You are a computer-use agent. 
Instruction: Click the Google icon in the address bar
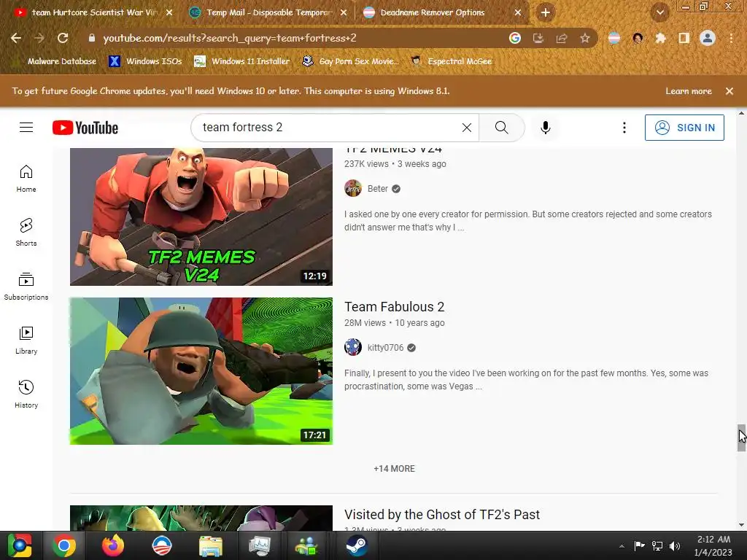(514, 38)
